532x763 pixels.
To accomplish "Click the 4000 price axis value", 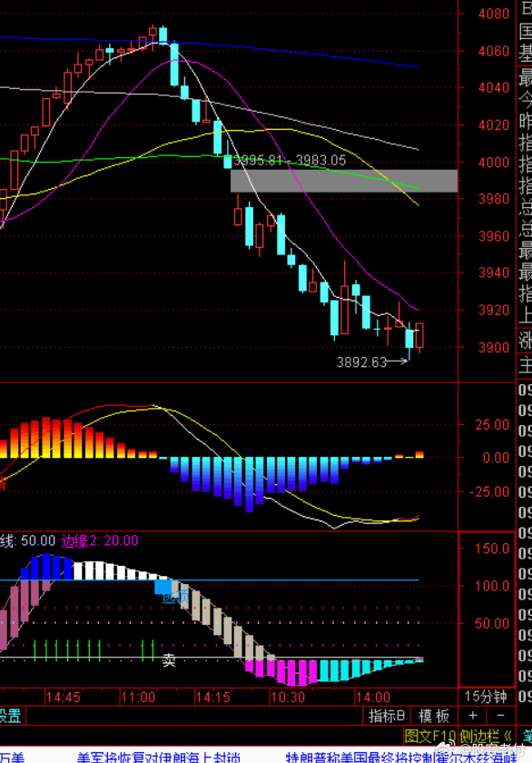I will (x=494, y=162).
